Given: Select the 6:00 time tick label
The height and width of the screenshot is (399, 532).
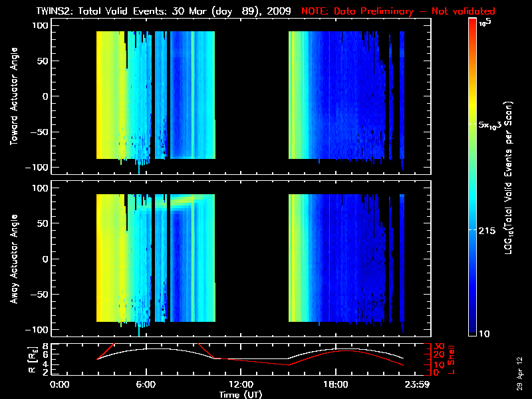Looking at the screenshot, I should [x=146, y=384].
